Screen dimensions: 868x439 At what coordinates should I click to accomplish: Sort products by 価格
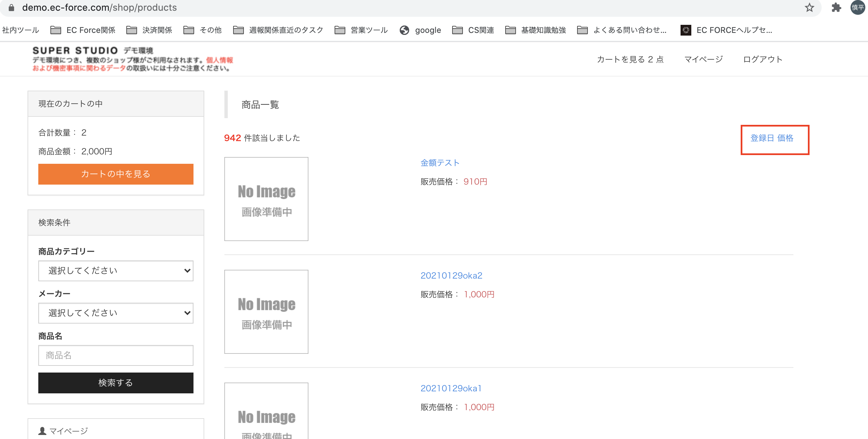[785, 138]
